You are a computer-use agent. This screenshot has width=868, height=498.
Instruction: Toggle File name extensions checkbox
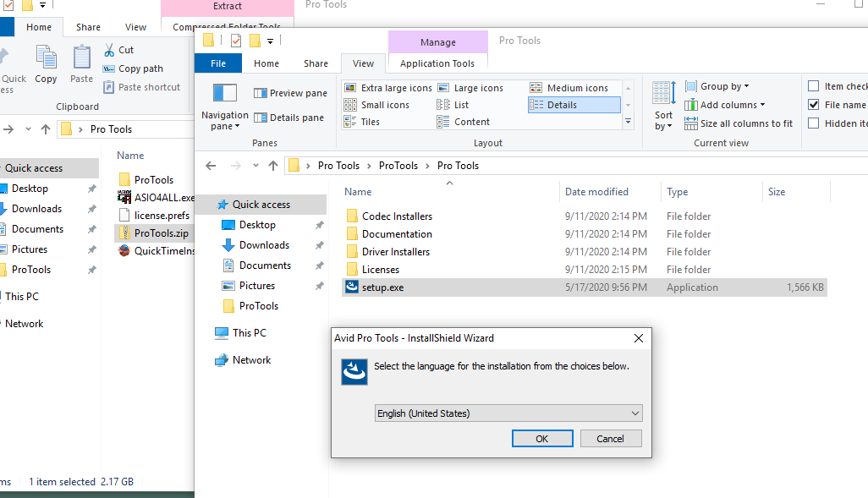pos(814,105)
